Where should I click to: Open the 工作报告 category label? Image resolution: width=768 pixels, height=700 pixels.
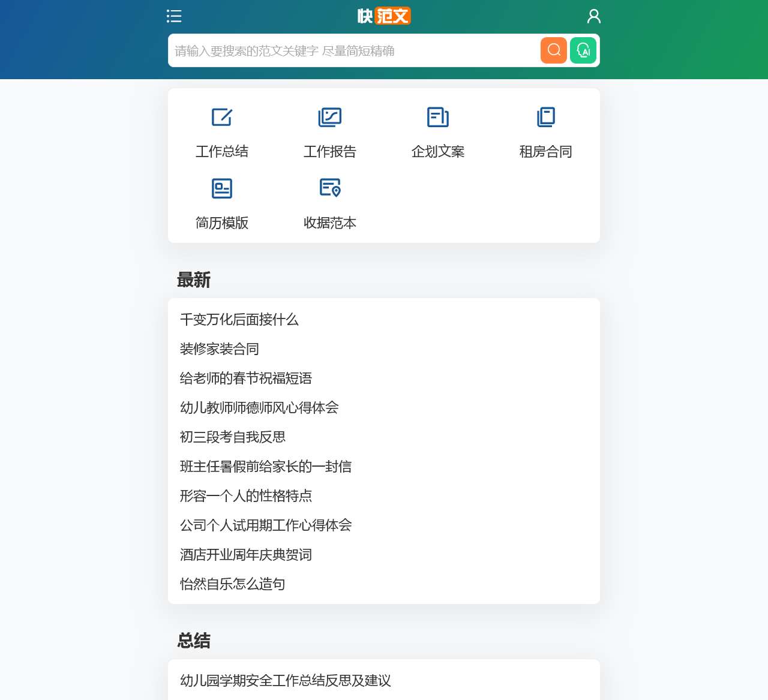point(330,152)
